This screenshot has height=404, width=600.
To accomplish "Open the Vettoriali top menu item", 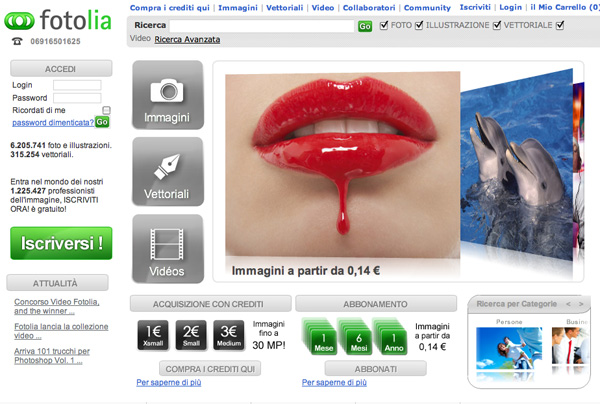I will click(284, 8).
